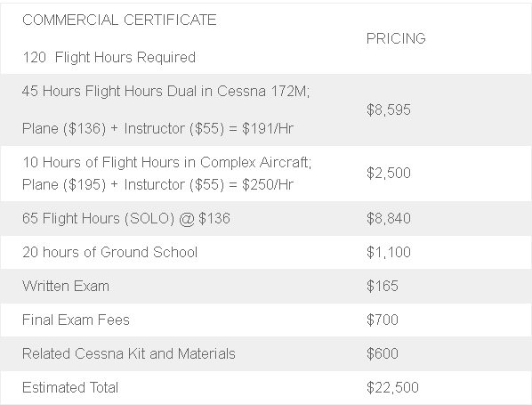Select the Estimated Total $22,500 amount
Image resolution: width=532 pixels, height=405 pixels.
[x=392, y=387]
